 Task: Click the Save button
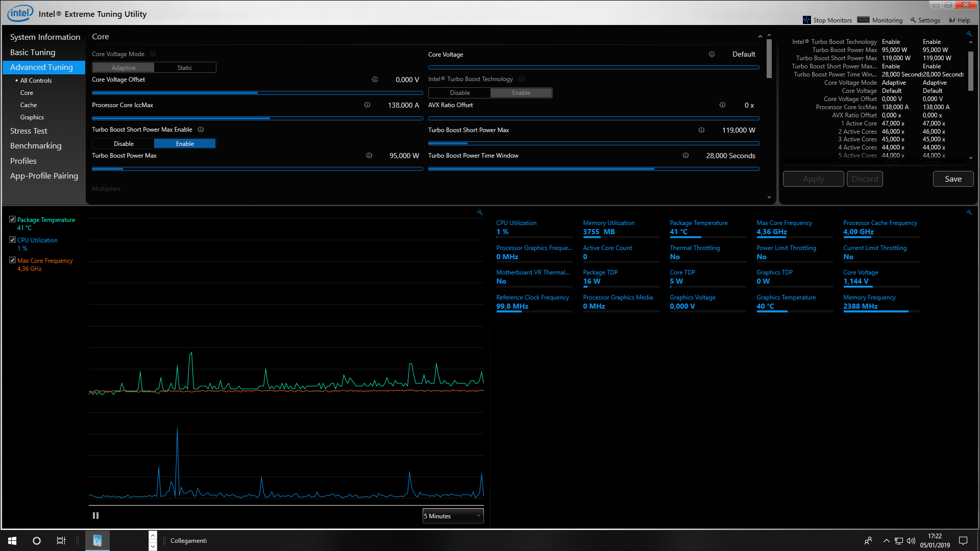click(953, 179)
